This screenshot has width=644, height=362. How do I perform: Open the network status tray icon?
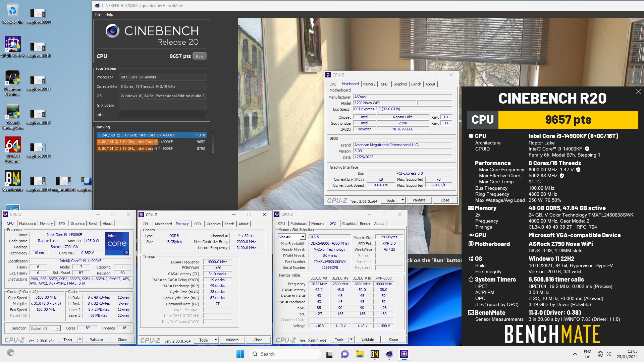coord(600,354)
